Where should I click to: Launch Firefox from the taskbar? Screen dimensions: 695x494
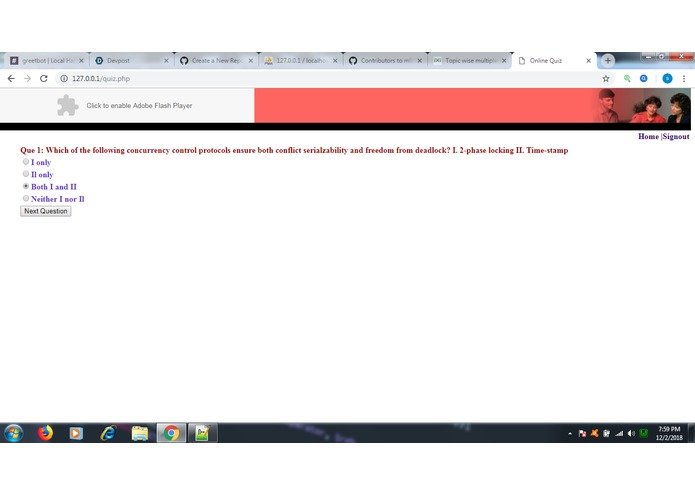[45, 432]
